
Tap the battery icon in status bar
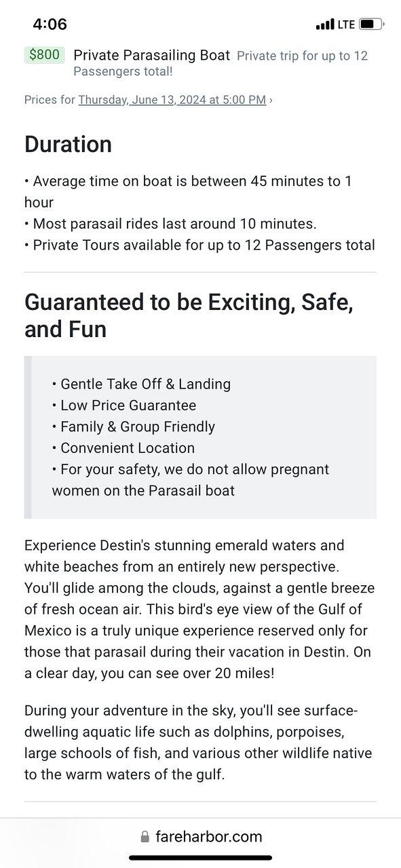tap(371, 24)
